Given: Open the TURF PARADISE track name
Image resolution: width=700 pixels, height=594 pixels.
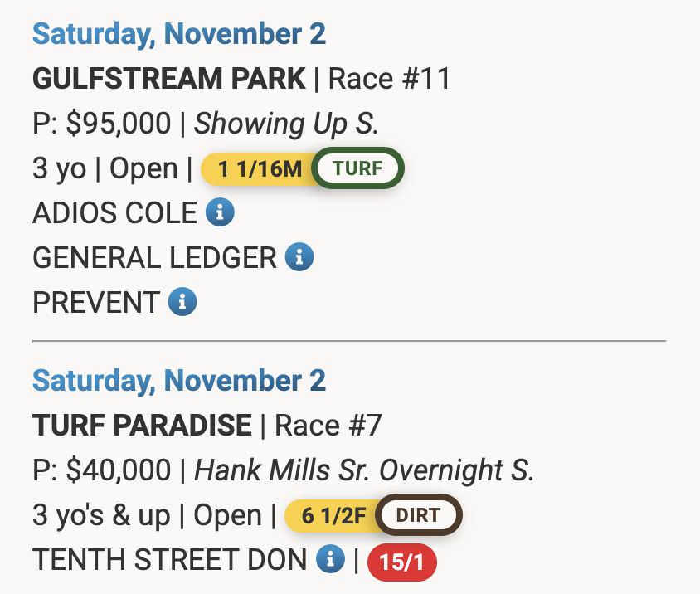Looking at the screenshot, I should click(142, 426).
